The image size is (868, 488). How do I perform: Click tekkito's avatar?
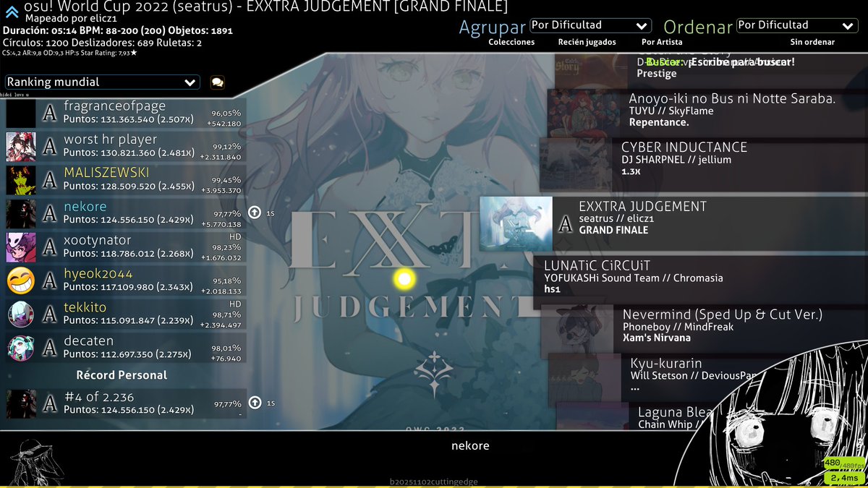coord(21,314)
